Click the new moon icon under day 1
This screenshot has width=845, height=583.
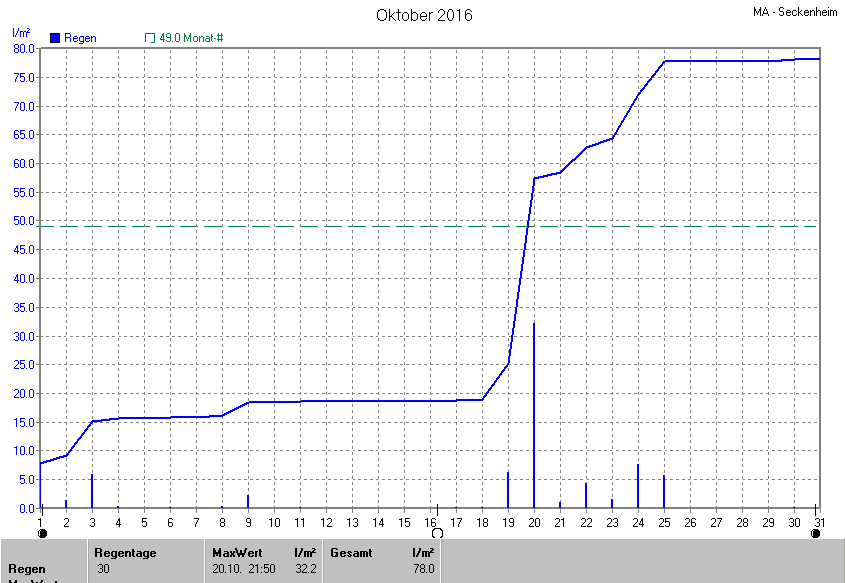[41, 533]
